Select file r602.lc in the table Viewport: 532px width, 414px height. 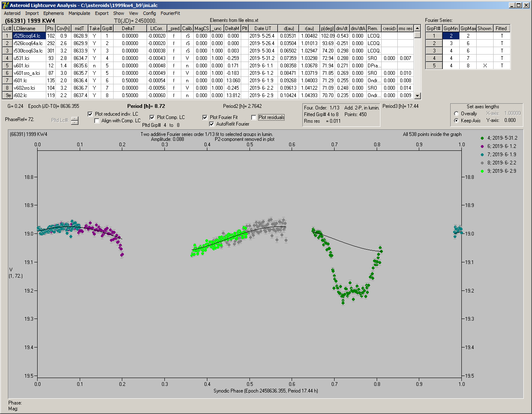pos(29,95)
